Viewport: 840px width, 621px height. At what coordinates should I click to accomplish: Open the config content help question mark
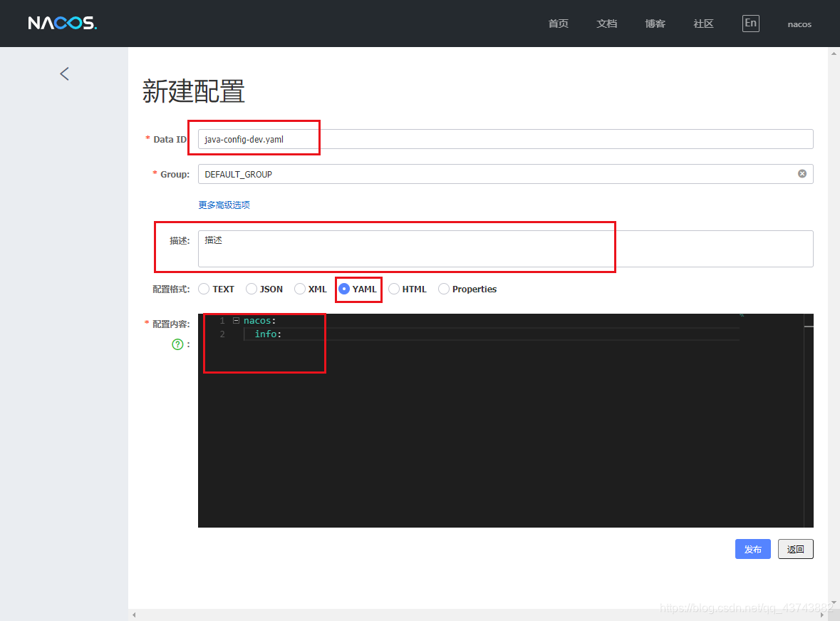[177, 344]
